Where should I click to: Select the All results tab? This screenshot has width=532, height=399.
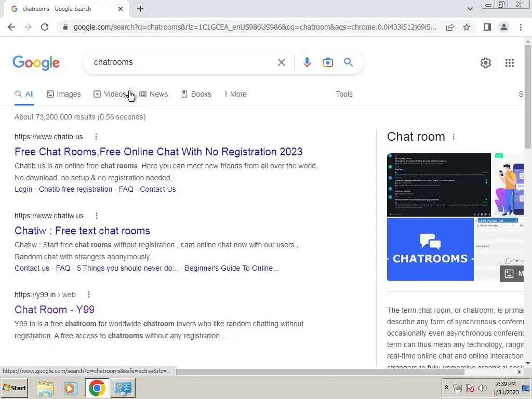pyautogui.click(x=24, y=95)
